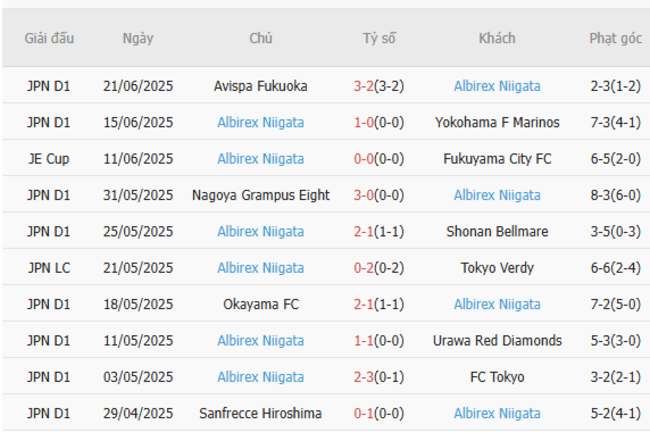Select Nagoya Grampus Eight in the home column
Viewport: 650px width, 441px height.
260,195
